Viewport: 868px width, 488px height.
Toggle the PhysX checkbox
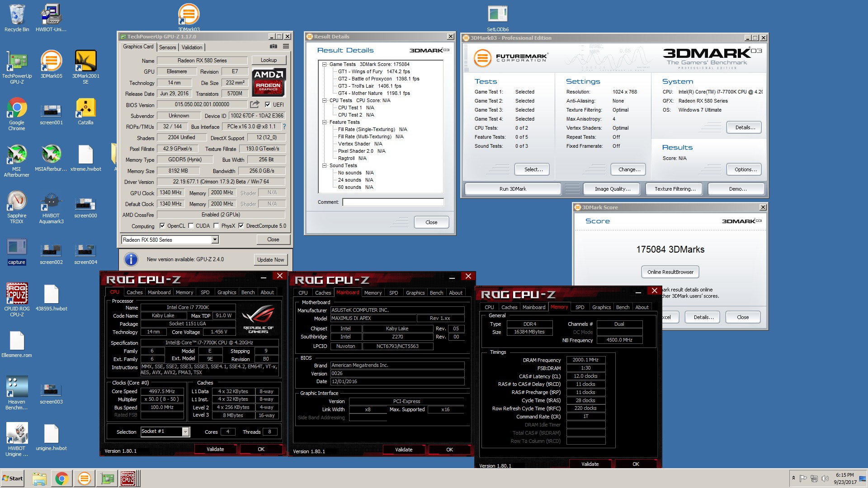pos(217,226)
